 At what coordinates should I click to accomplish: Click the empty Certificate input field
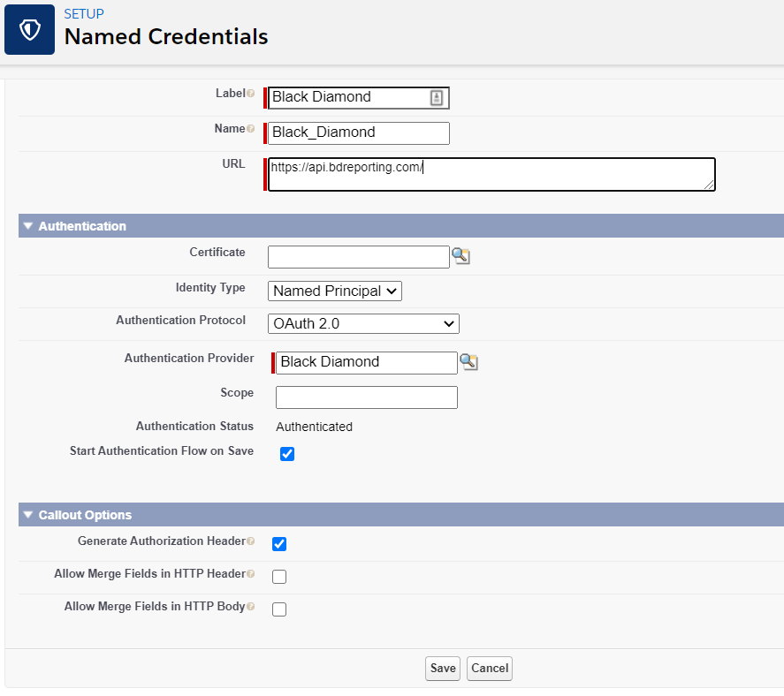359,256
